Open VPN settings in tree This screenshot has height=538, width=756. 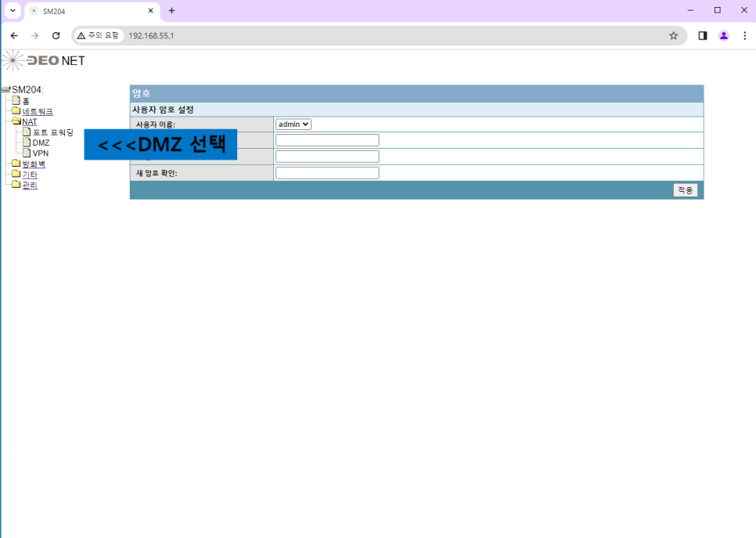pyautogui.click(x=41, y=153)
